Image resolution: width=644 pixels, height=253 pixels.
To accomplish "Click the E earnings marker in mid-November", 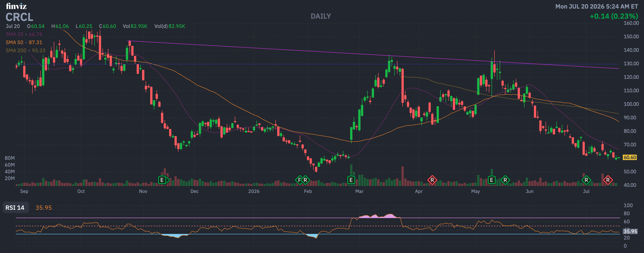I will (162, 180).
